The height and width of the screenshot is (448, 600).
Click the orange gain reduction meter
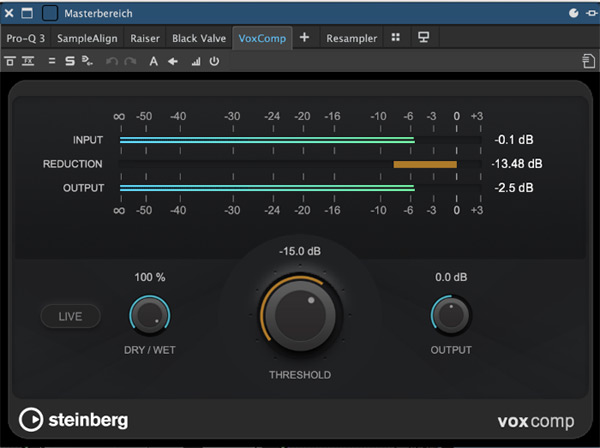(x=425, y=164)
